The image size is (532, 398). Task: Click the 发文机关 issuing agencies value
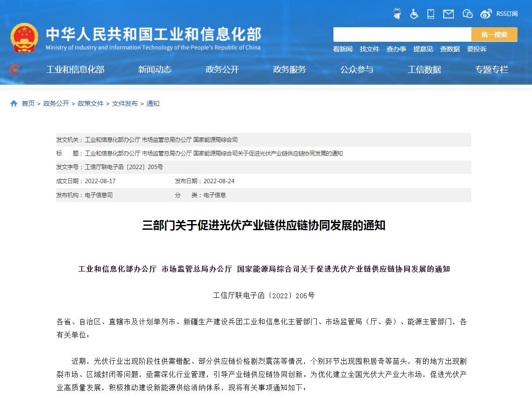coord(161,140)
